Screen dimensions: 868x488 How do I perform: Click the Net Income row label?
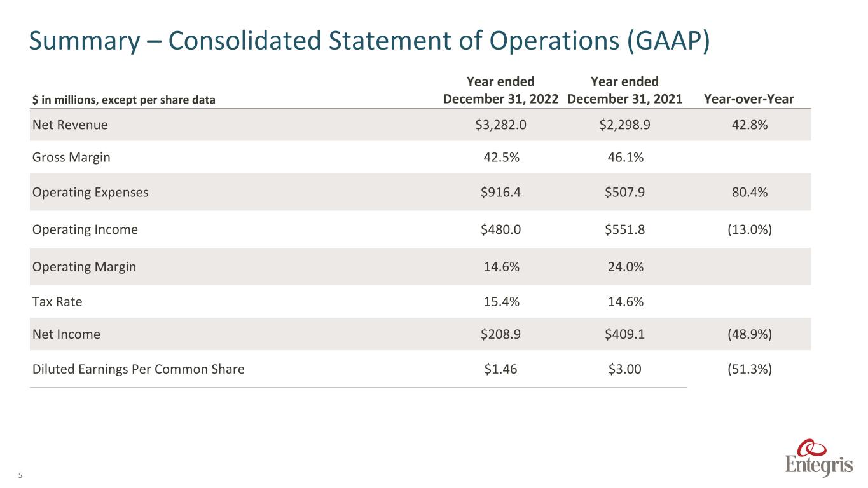click(x=66, y=334)
